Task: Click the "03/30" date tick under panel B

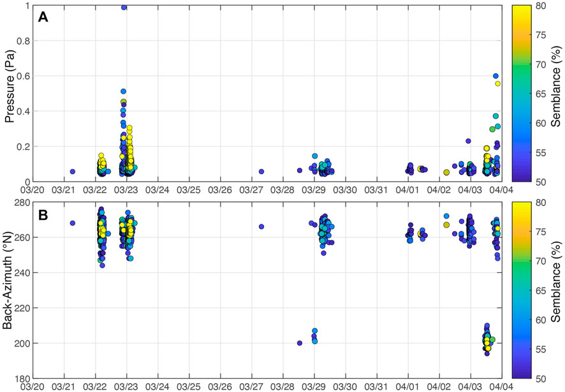Action: (346, 387)
